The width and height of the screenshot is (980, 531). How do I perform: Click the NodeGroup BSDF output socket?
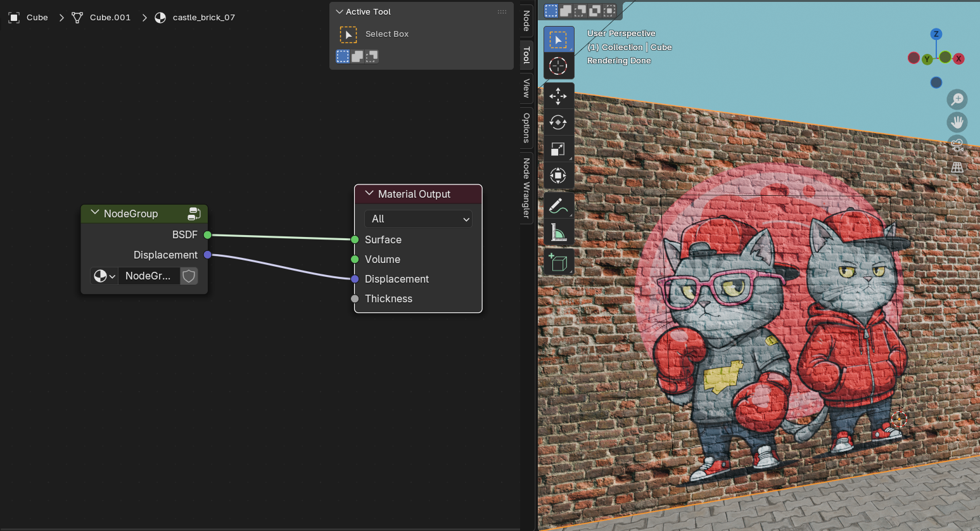point(207,235)
